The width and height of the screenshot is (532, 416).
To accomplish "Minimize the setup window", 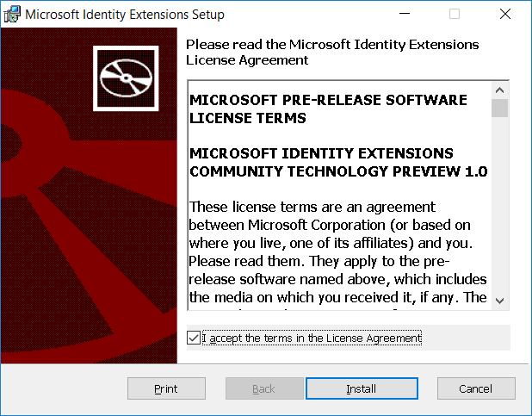I will [x=405, y=14].
